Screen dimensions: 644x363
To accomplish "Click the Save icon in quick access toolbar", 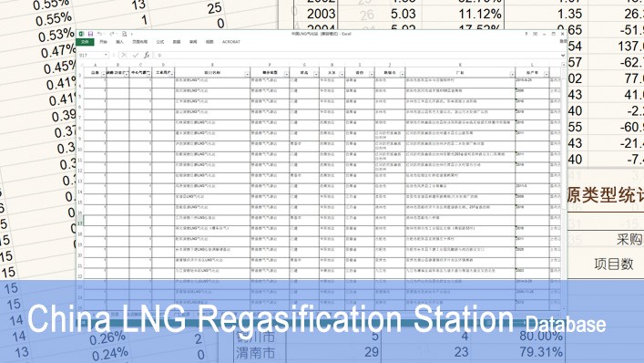I will point(90,34).
